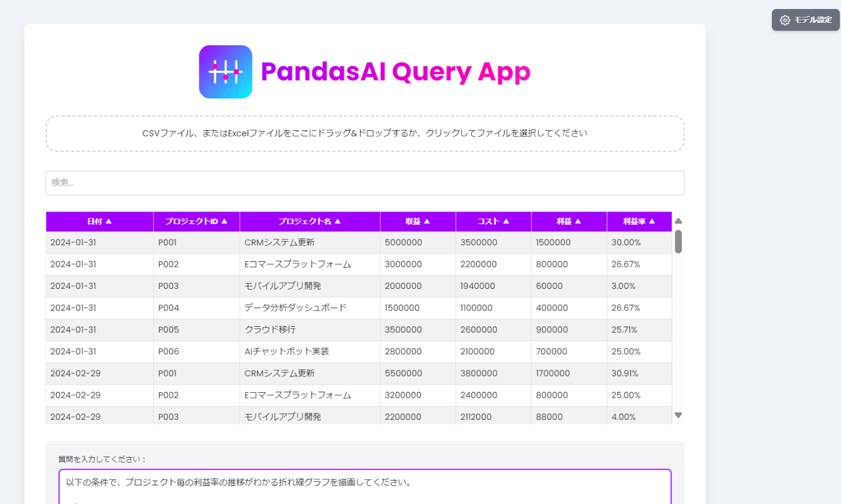The height and width of the screenshot is (504, 841).
Task: Sort table by 日付 column header
Action: [100, 221]
